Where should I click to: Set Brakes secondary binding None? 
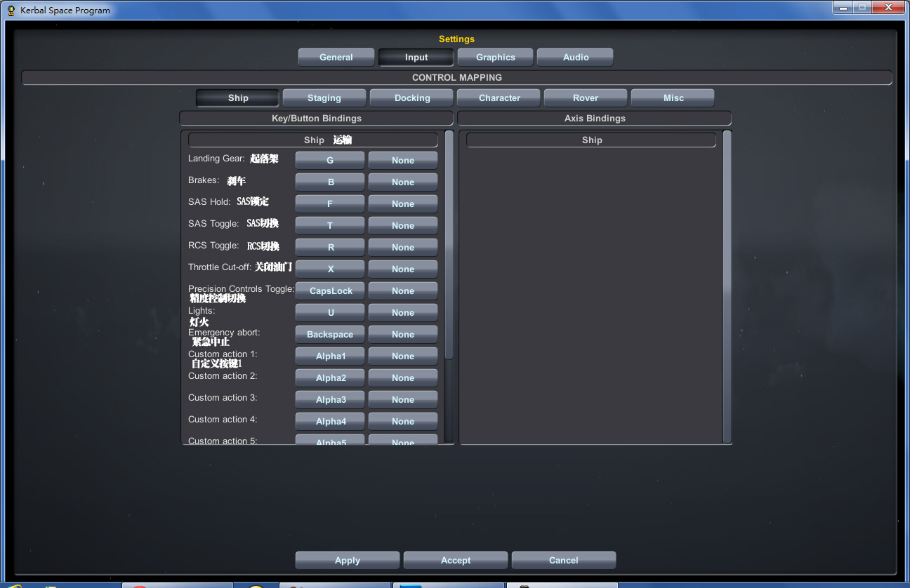(403, 182)
